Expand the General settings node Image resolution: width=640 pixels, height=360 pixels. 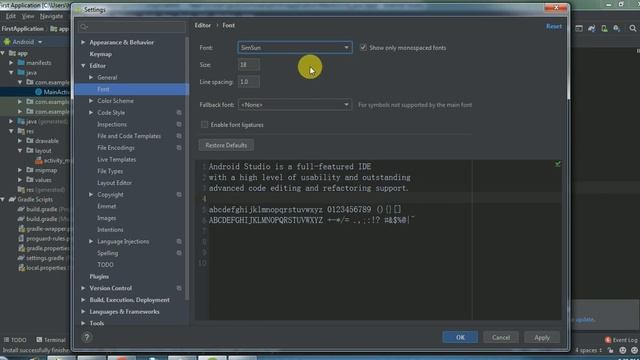[x=91, y=78]
